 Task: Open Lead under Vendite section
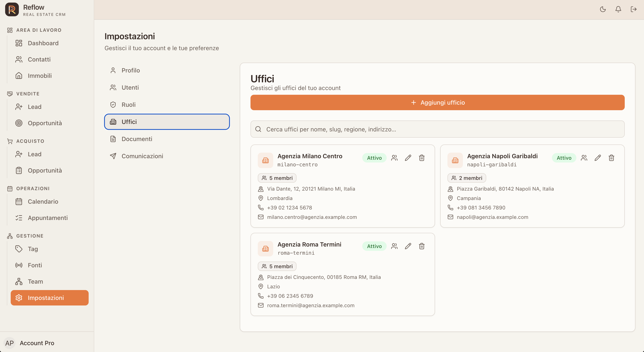pyautogui.click(x=49, y=107)
